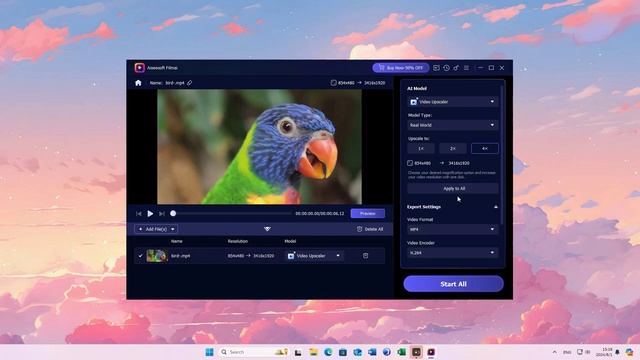Collapse the Export Settings section

coord(496,207)
